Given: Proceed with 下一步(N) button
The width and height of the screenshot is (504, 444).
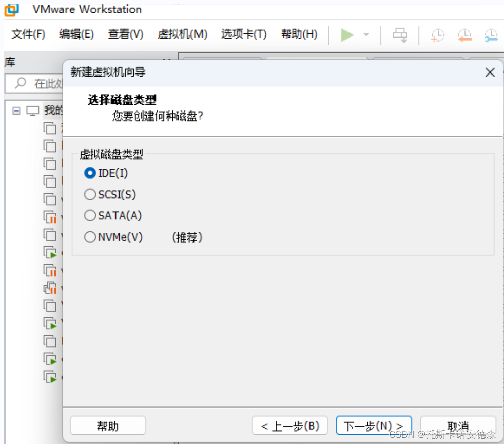Looking at the screenshot, I should coord(374,426).
